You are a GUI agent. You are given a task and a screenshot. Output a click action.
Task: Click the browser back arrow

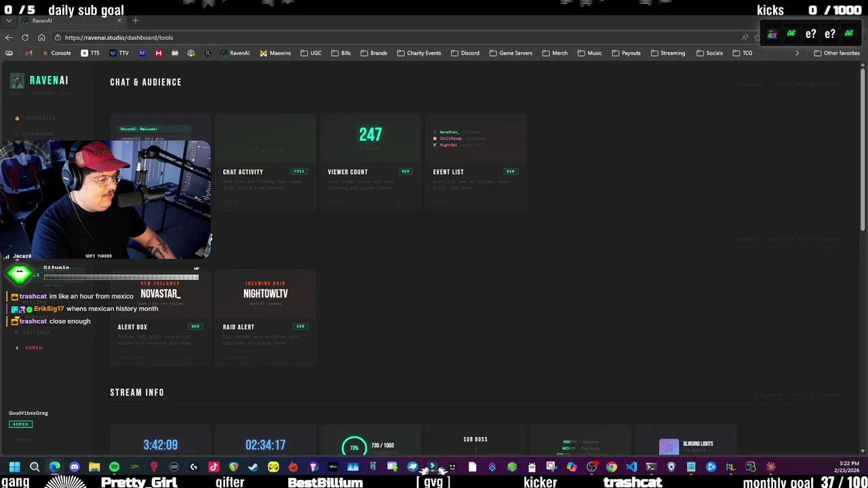pyautogui.click(x=8, y=37)
